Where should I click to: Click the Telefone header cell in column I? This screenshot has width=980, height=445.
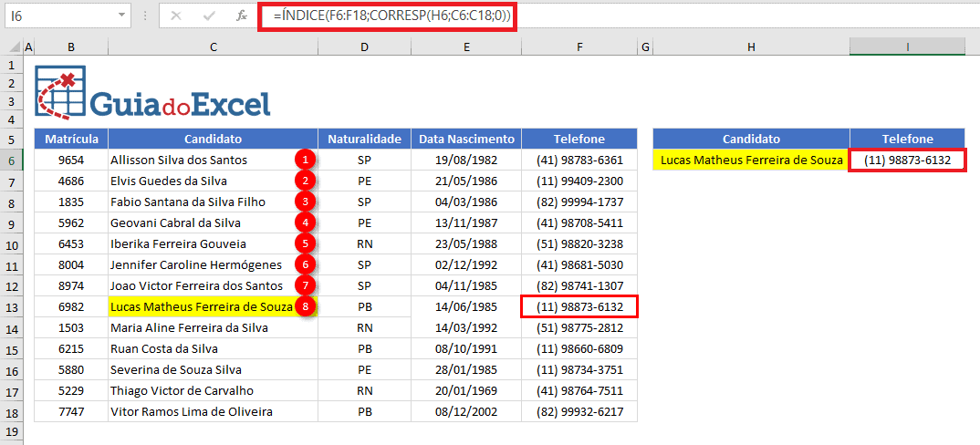coord(908,139)
